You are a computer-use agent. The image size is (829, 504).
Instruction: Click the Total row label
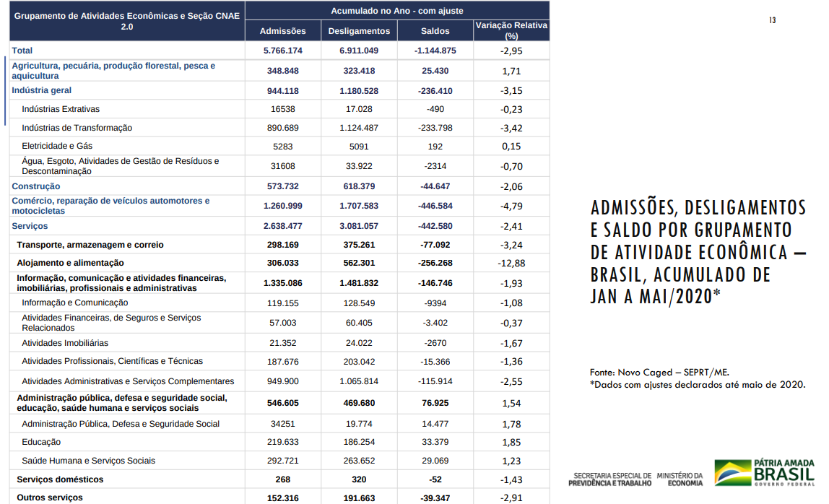click(x=22, y=51)
